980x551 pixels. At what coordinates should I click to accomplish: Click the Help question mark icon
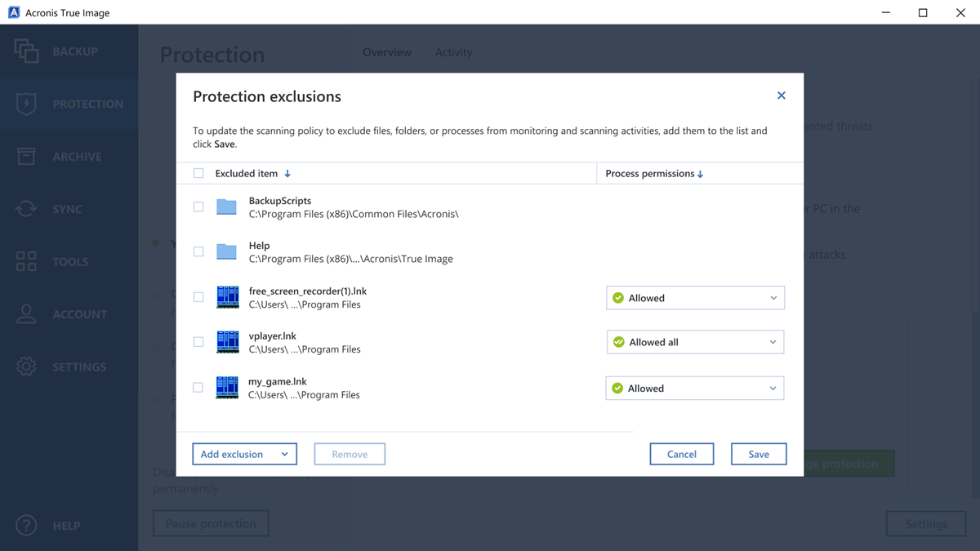tap(26, 526)
